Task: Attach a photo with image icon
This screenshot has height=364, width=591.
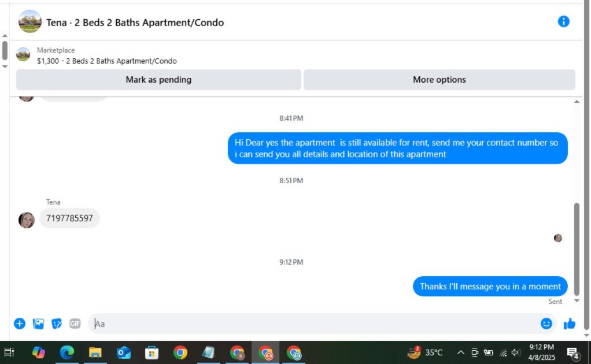Action: tap(38, 324)
